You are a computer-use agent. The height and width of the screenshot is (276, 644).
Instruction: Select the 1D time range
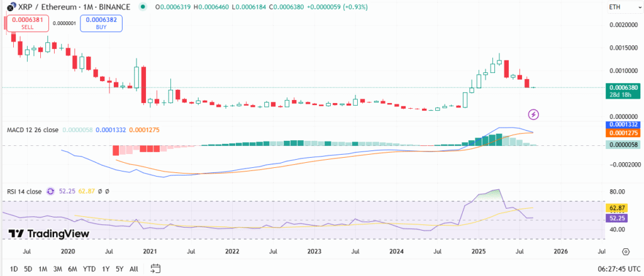pyautogui.click(x=13, y=268)
